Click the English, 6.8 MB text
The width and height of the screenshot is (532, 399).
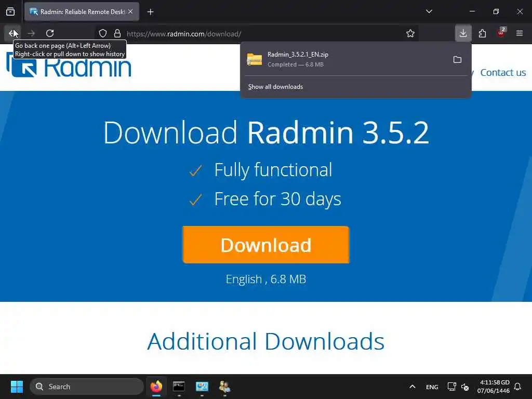tap(266, 279)
